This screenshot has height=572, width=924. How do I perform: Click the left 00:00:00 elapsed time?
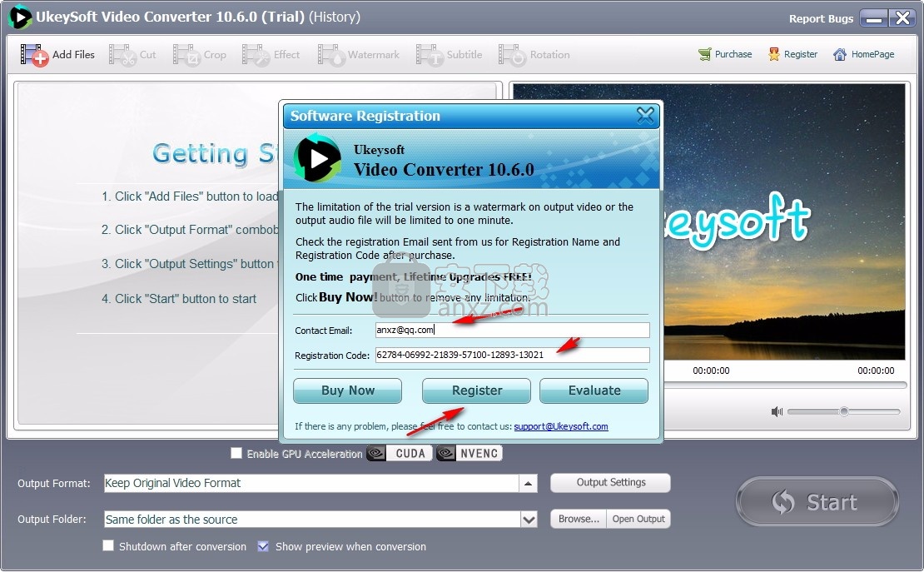click(711, 371)
